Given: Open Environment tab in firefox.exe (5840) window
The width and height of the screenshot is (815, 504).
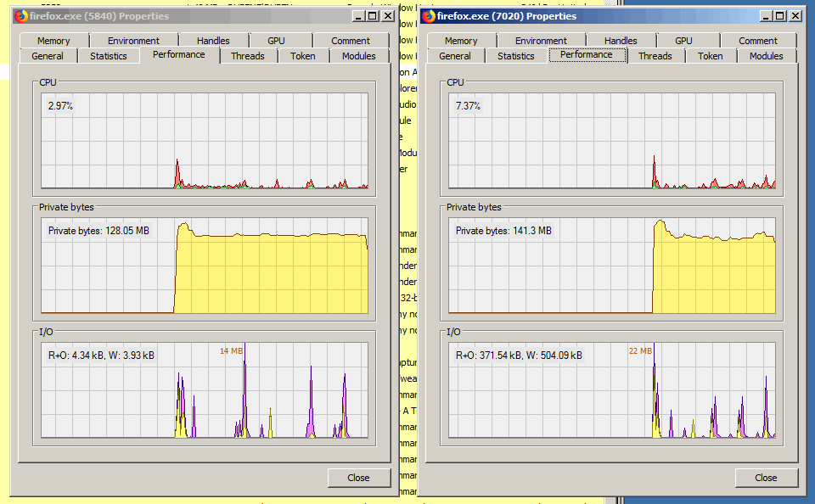Looking at the screenshot, I should (133, 41).
